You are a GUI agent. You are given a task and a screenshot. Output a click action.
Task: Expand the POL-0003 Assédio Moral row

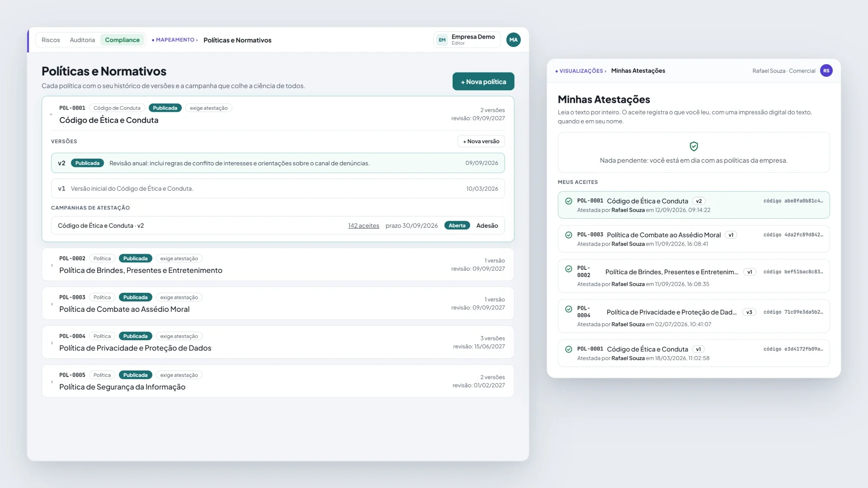click(52, 304)
